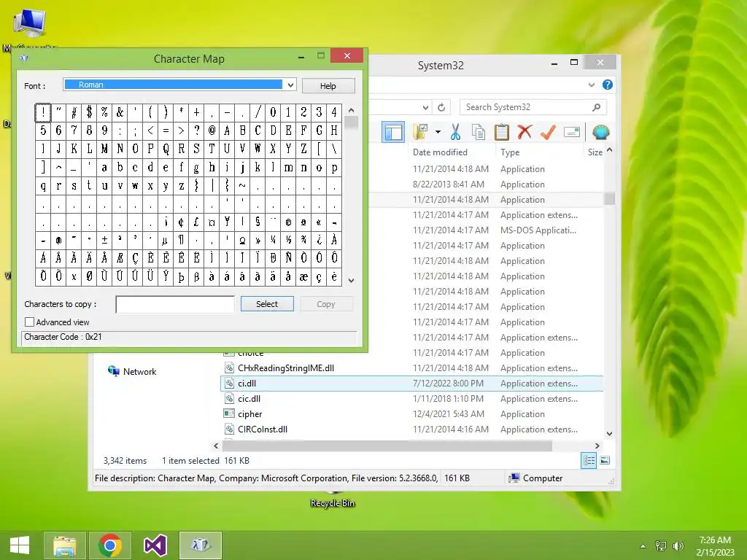Click the 8/22/2013 8:41 AM date cell
Viewport: 747px width, 560px height.
tap(449, 184)
